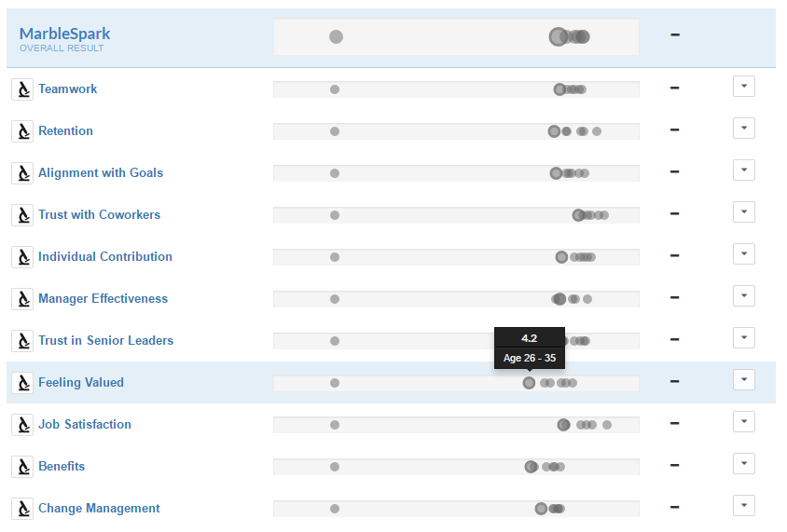Open the Job Satisfaction dropdown
Viewport: 787px width, 532px height.
pyautogui.click(x=744, y=422)
